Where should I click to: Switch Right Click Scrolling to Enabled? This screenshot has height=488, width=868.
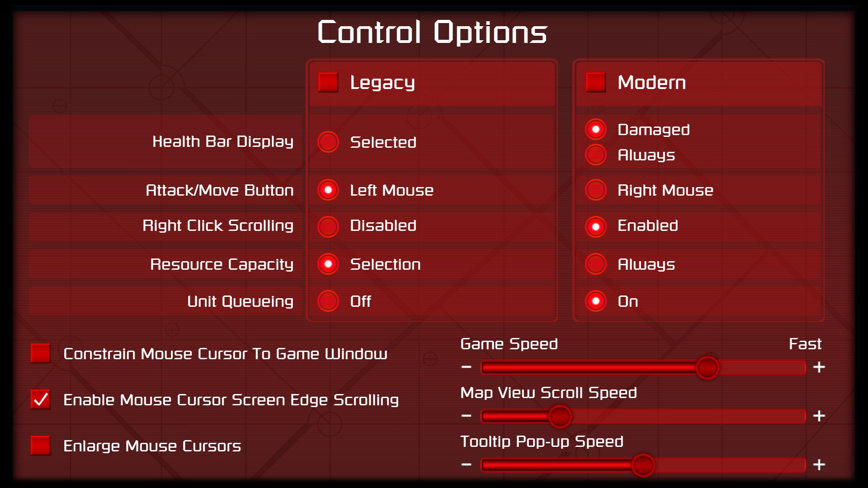coord(597,225)
